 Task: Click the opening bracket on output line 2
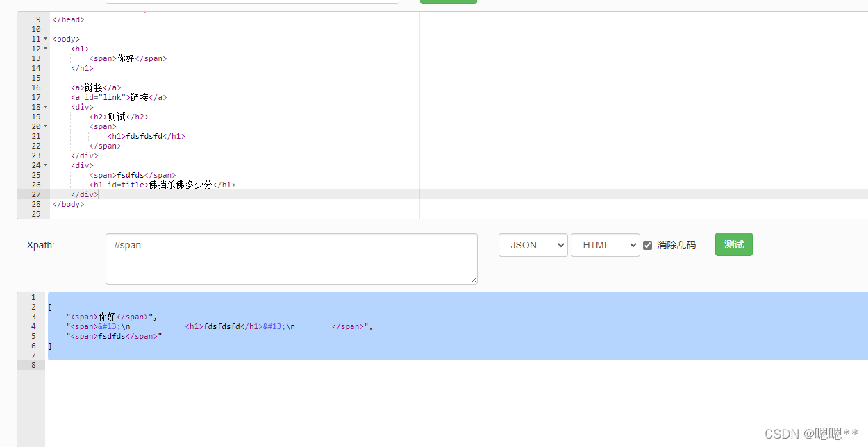[49, 307]
